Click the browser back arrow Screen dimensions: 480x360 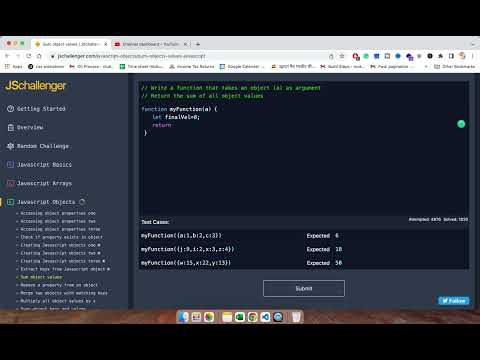point(7,56)
